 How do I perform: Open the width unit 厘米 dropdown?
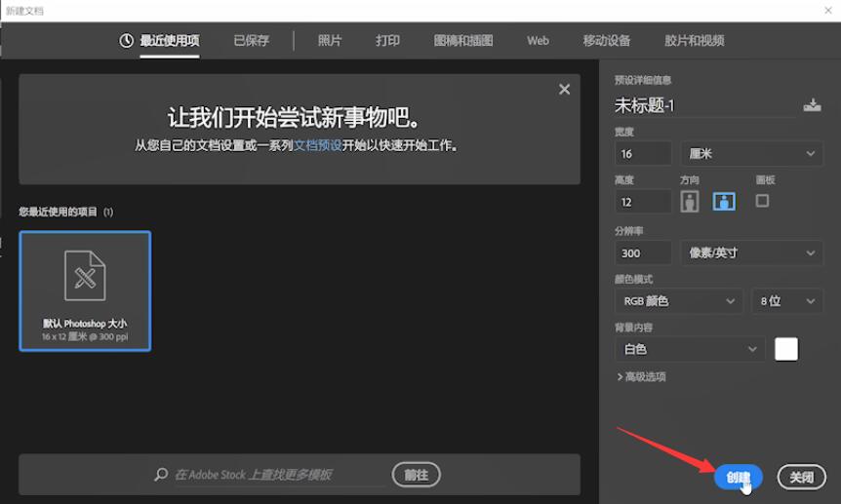coord(751,154)
